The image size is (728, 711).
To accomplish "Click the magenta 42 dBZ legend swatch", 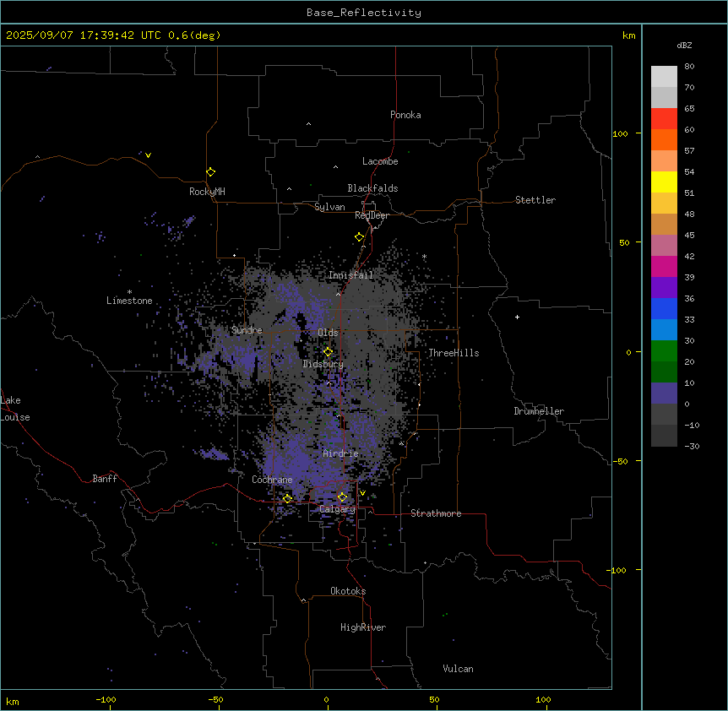I will 664,266.
